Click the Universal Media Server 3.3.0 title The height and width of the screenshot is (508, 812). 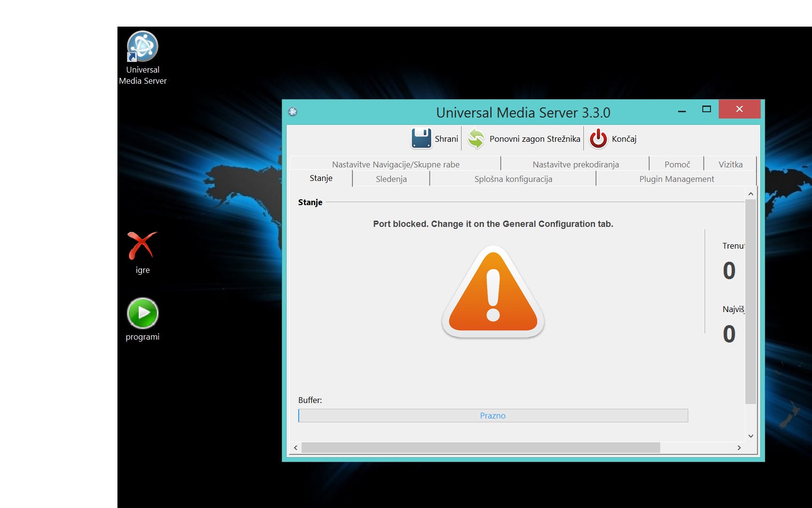coord(523,113)
